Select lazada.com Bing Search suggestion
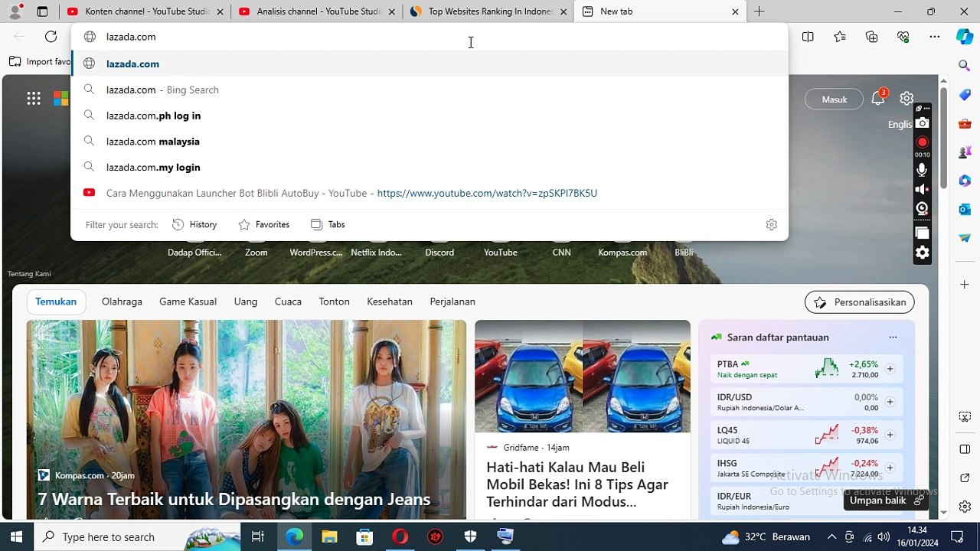 (429, 90)
